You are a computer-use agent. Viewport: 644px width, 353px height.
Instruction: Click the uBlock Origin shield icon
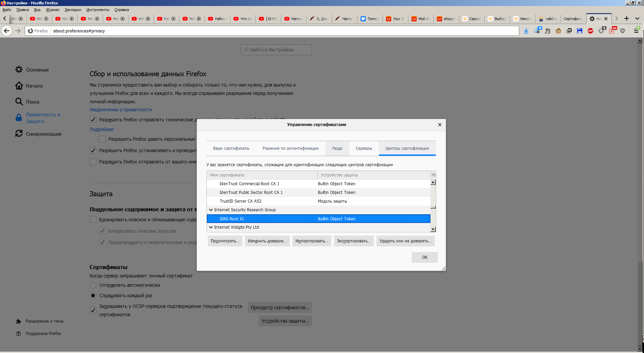click(623, 31)
